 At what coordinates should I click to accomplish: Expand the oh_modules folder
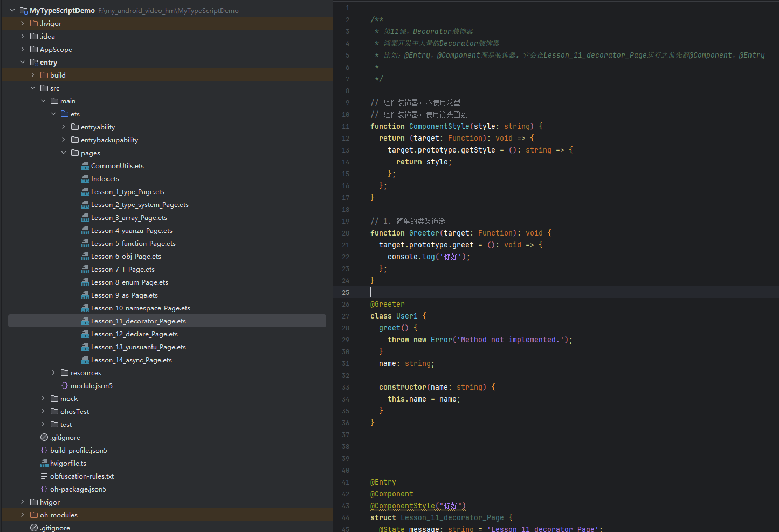pos(23,515)
